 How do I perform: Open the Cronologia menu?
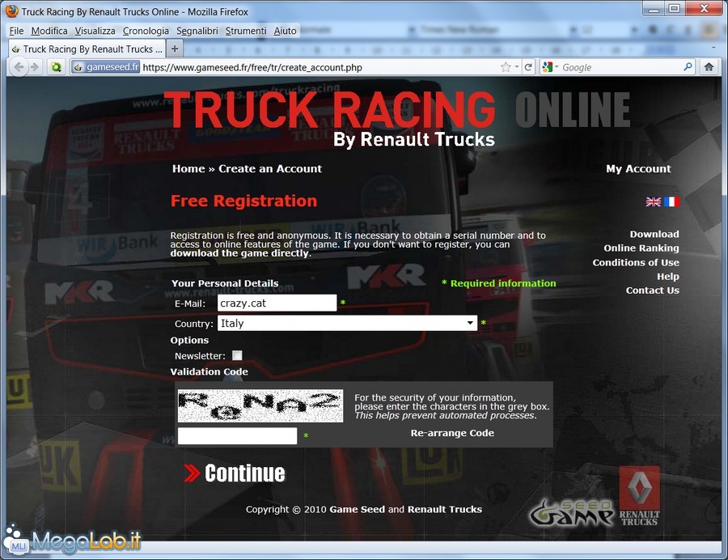tap(146, 31)
